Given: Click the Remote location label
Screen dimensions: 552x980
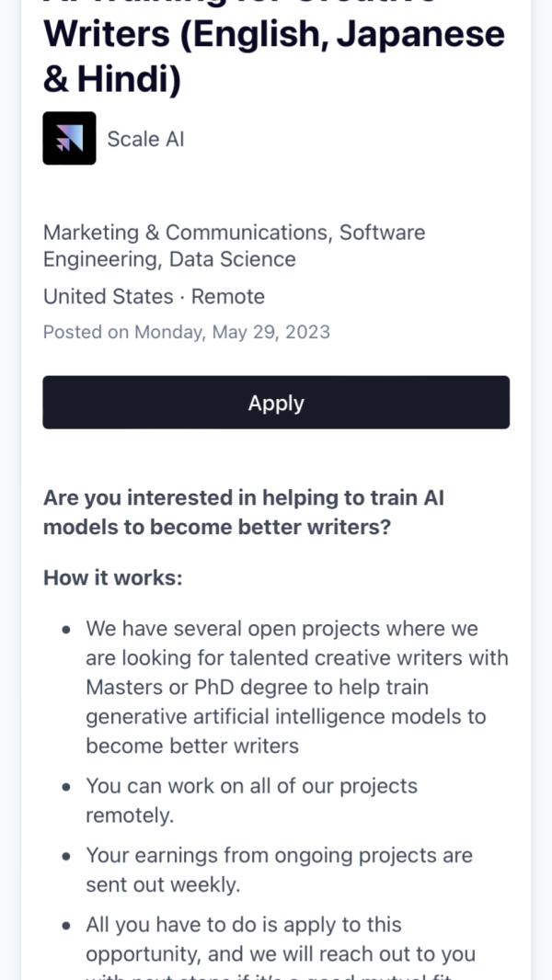Looking at the screenshot, I should (x=228, y=297).
